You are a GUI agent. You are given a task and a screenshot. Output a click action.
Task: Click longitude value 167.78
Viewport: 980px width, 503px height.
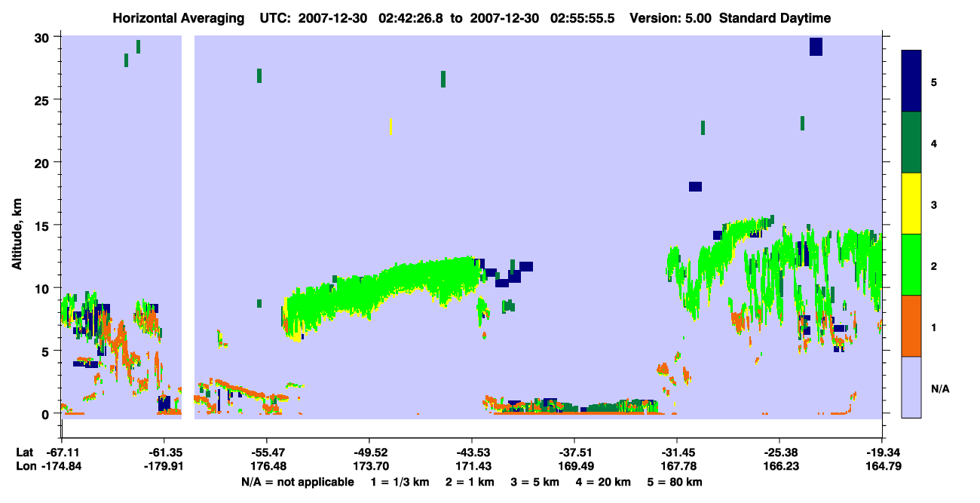coord(677,466)
